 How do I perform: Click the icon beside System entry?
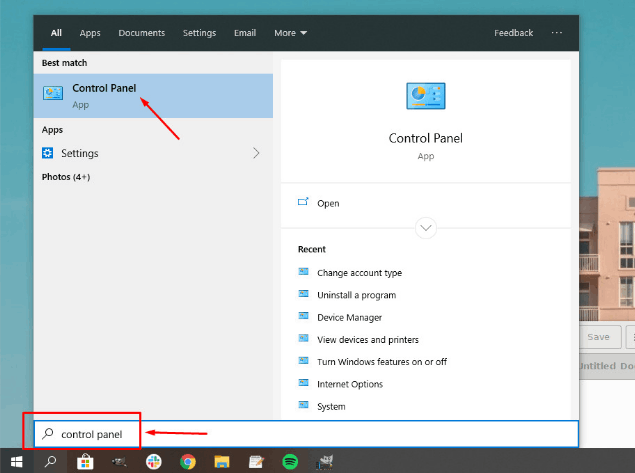(303, 405)
